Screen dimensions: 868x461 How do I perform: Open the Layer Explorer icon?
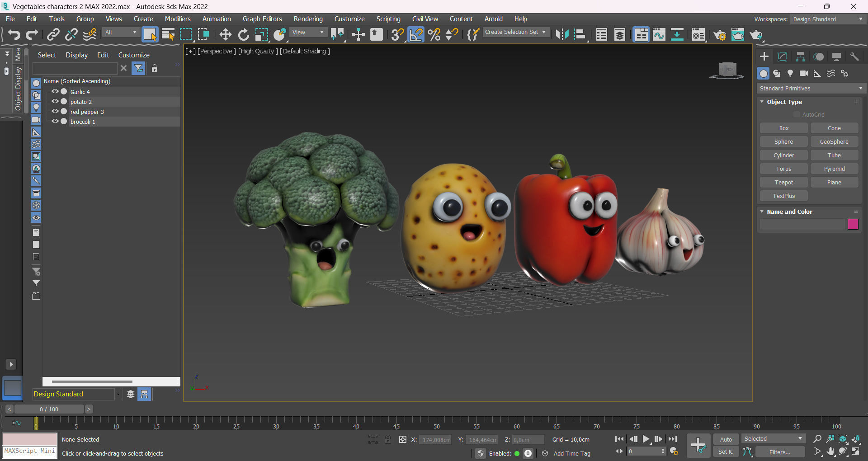click(x=620, y=34)
